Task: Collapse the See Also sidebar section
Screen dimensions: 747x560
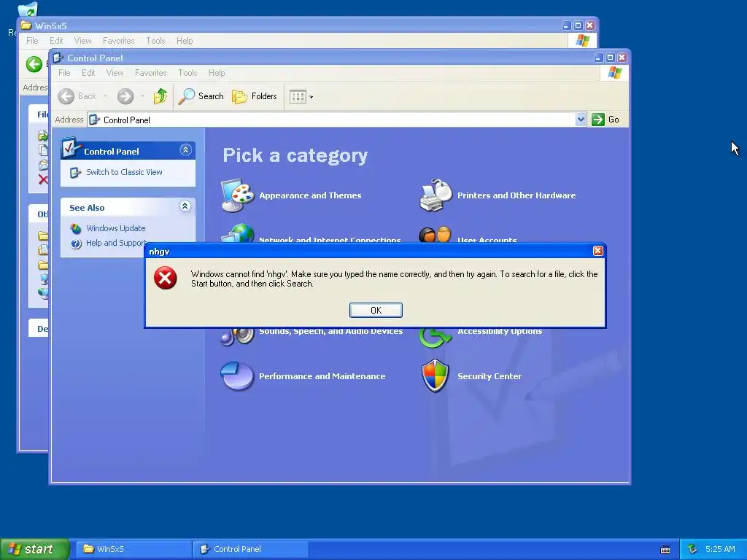Action: point(185,206)
